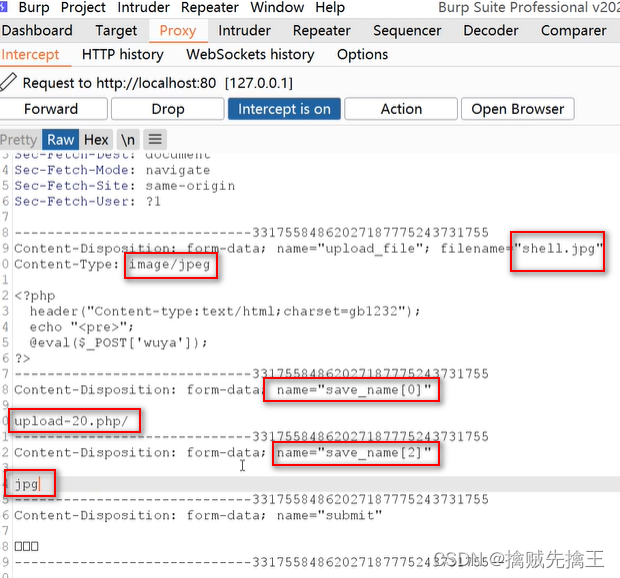The width and height of the screenshot is (620, 578).
Task: Click the @eval($_POST['wuya']) line
Action: point(119,343)
